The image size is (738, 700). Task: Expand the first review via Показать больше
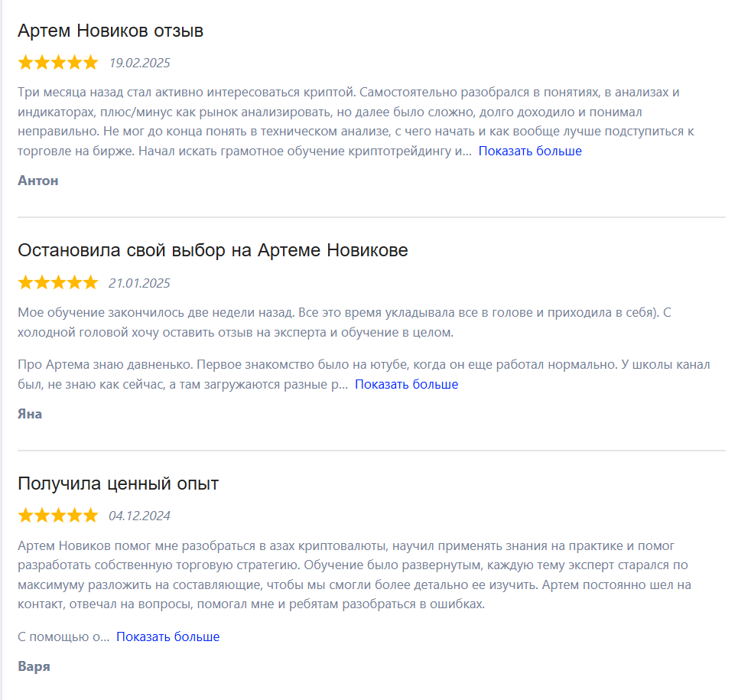(x=528, y=151)
